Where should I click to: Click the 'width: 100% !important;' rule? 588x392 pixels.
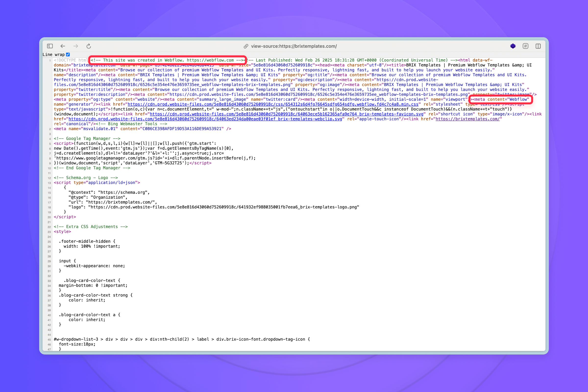click(x=92, y=246)
